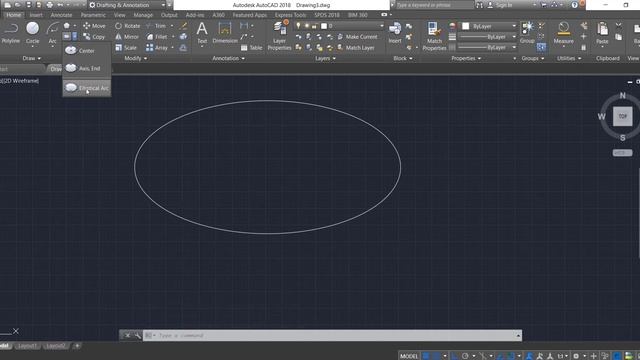
Task: Click Sign In button
Action: pos(501,5)
